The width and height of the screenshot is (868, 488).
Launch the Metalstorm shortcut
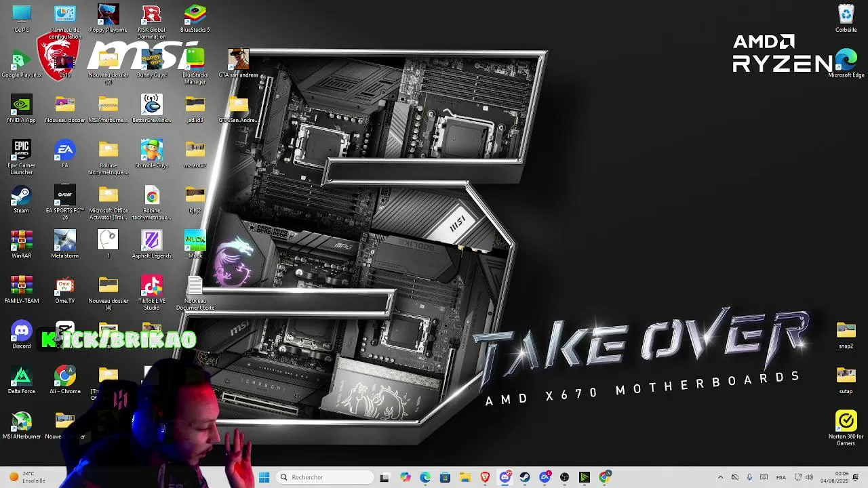65,245
